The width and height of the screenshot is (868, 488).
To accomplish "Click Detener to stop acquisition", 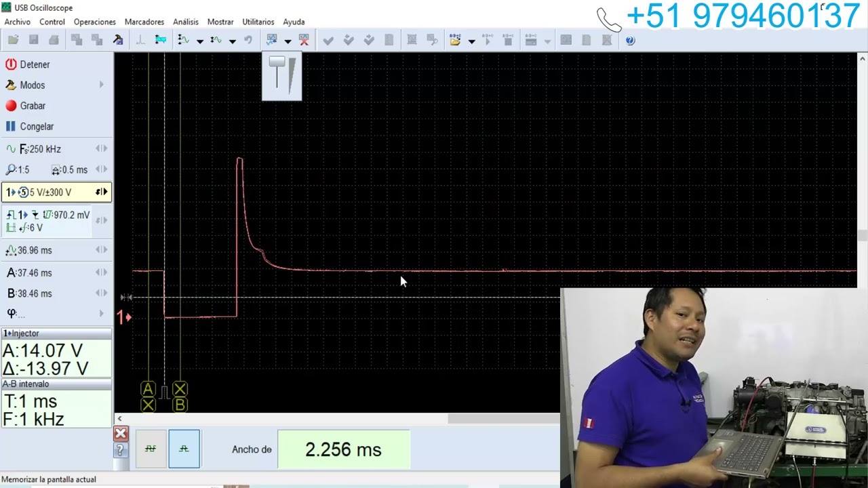I will coord(28,64).
